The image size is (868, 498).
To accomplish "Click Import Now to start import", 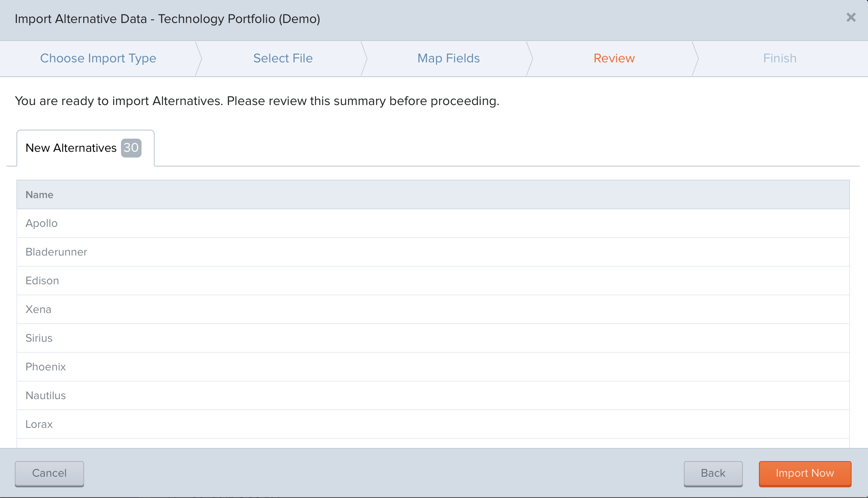I will 805,473.
